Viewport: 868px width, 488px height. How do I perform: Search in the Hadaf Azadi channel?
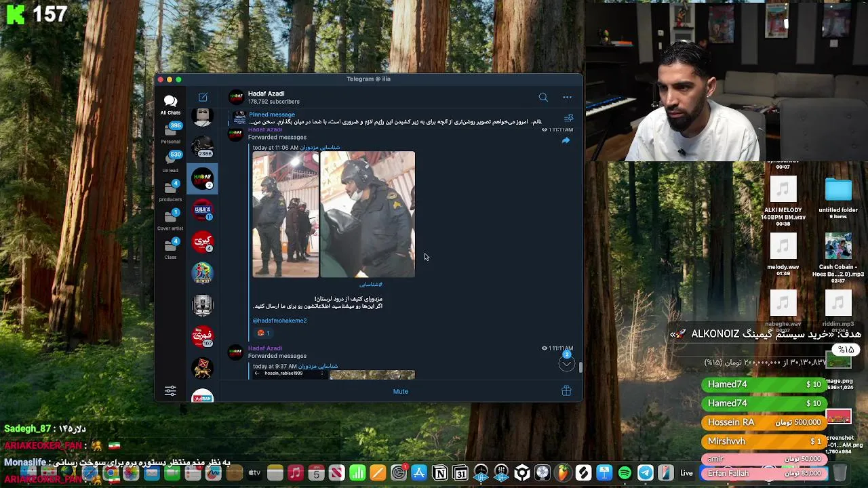pyautogui.click(x=543, y=98)
